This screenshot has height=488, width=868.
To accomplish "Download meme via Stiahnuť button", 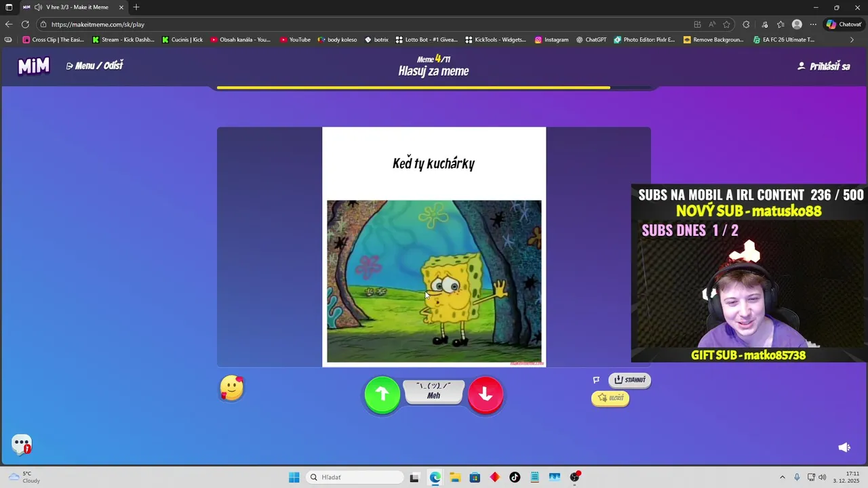I will [629, 380].
